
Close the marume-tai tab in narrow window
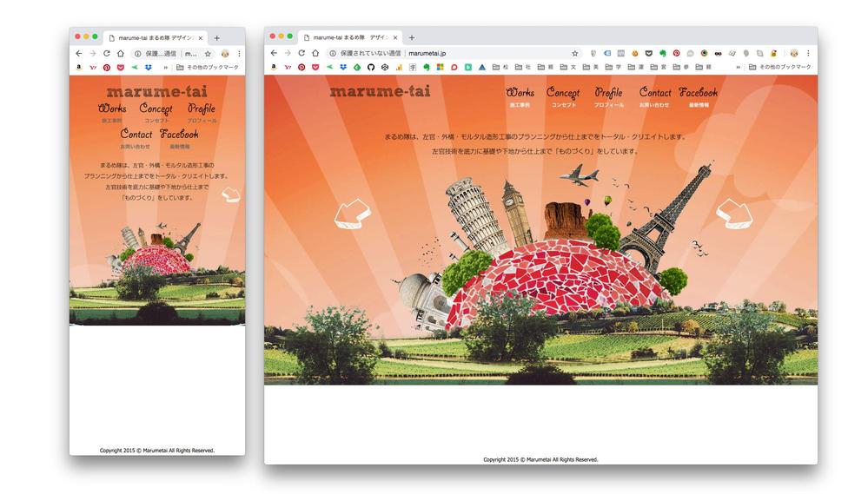[201, 38]
